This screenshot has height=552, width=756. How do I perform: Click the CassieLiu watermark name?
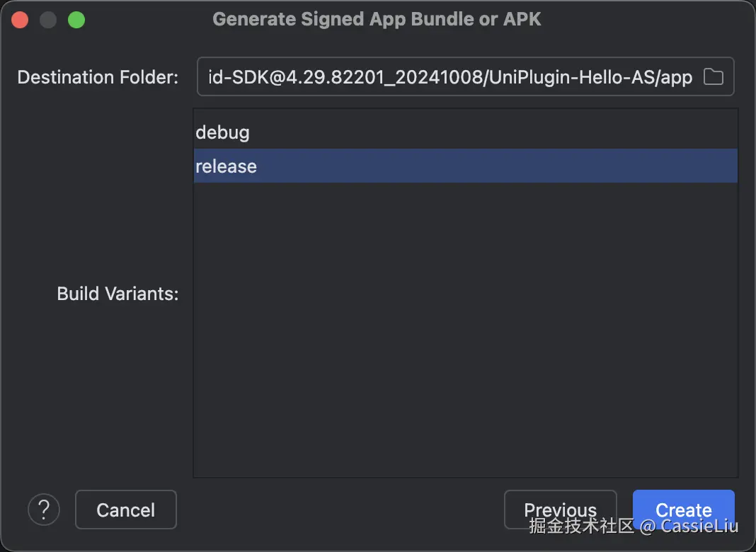[x=699, y=527]
